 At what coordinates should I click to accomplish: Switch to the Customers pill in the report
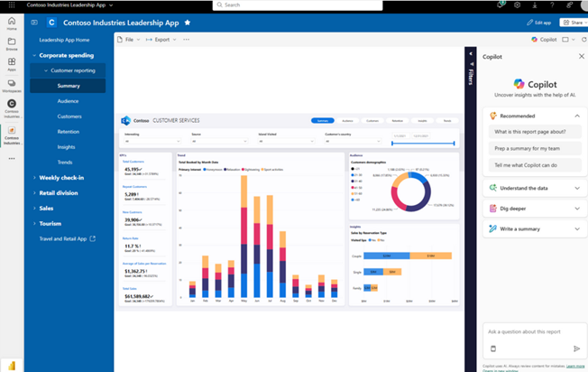pos(372,120)
